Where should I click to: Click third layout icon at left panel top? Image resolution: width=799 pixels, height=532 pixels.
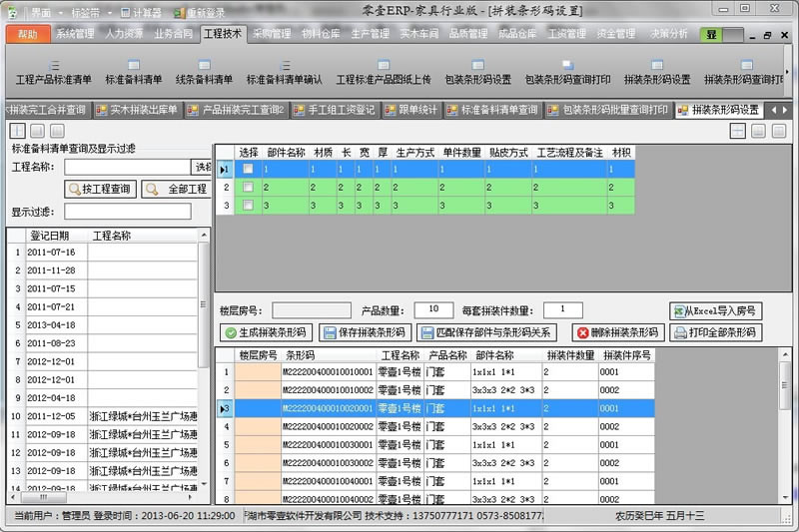coord(57,131)
